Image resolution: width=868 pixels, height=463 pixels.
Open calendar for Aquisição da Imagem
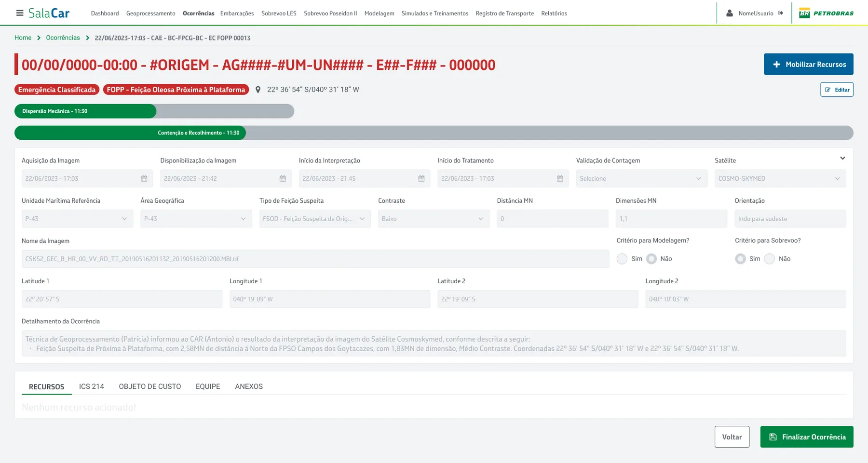pos(144,179)
